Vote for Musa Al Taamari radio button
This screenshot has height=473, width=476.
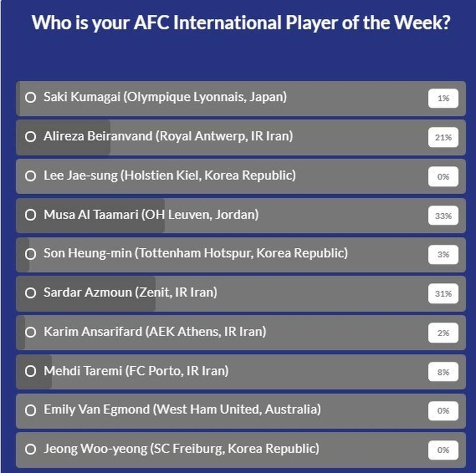[x=31, y=215]
